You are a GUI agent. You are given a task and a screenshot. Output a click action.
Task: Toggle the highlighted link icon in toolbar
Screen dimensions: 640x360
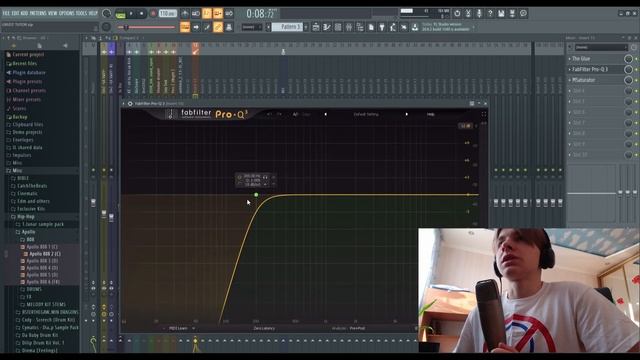[x=218, y=27]
